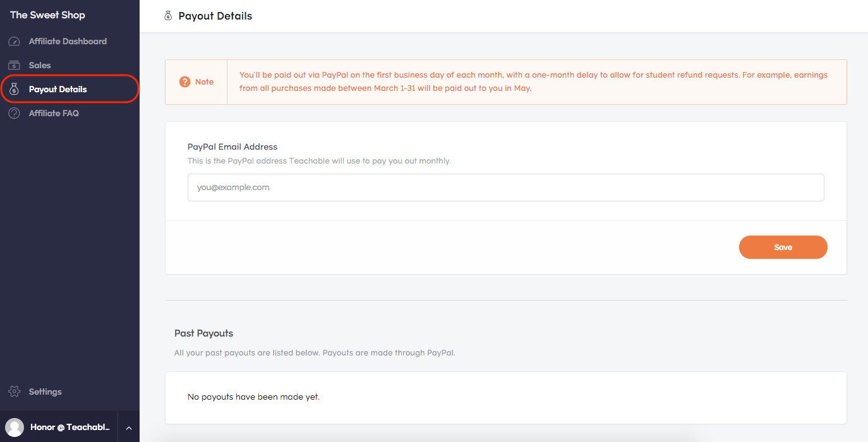Click the orange Note question mark icon
Viewport: 868px width, 442px height.
[x=184, y=82]
